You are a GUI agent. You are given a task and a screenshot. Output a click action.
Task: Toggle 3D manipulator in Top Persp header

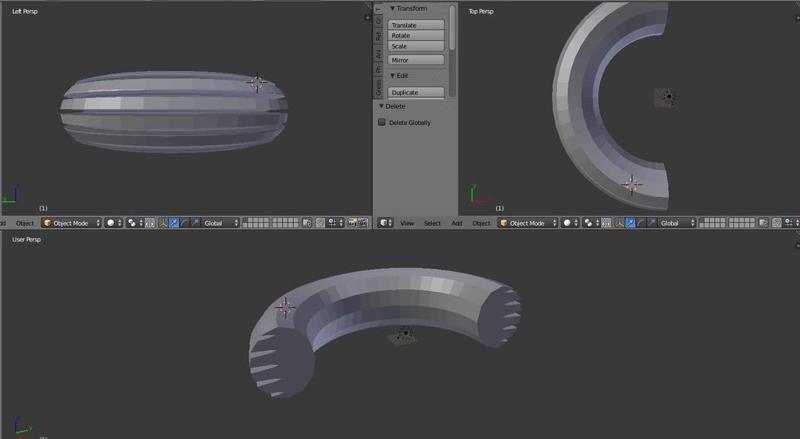[619, 223]
